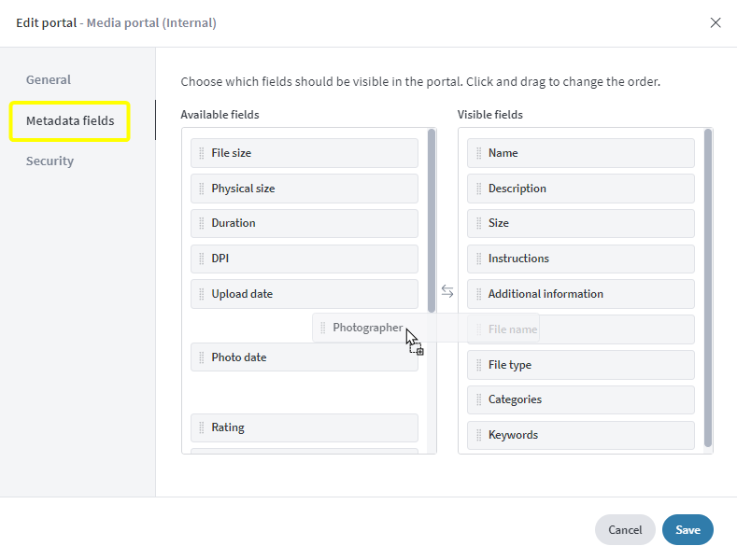Click drag handle next to Keywords

coord(478,435)
